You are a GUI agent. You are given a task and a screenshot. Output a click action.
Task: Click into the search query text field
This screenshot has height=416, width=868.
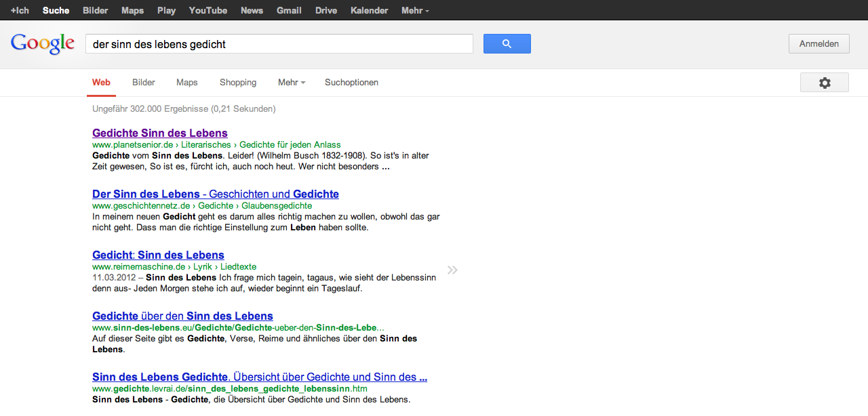click(x=278, y=44)
